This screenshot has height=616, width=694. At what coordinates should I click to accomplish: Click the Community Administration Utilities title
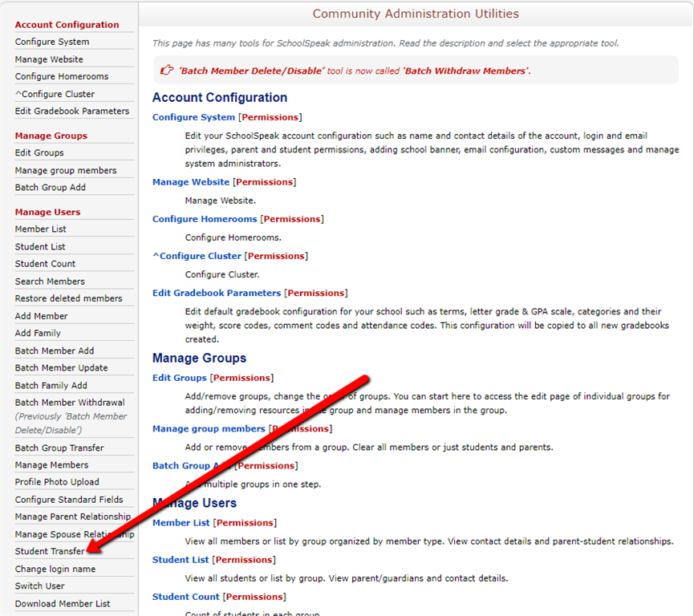click(x=416, y=14)
